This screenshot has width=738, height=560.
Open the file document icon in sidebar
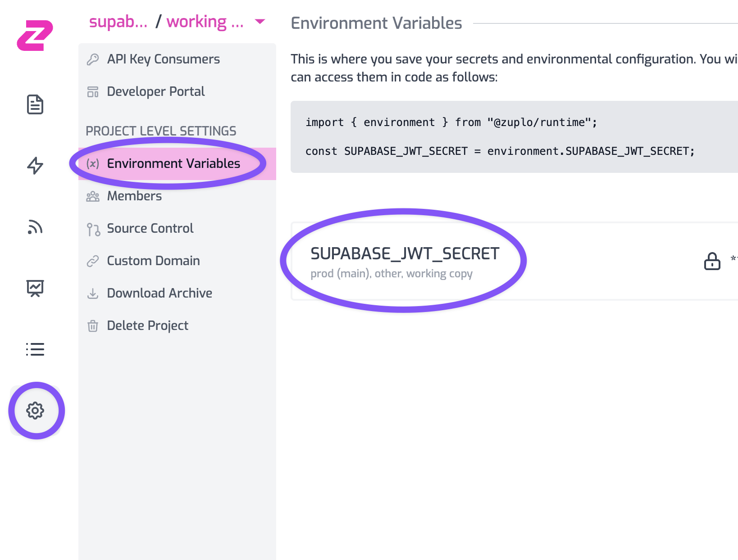pyautogui.click(x=35, y=104)
